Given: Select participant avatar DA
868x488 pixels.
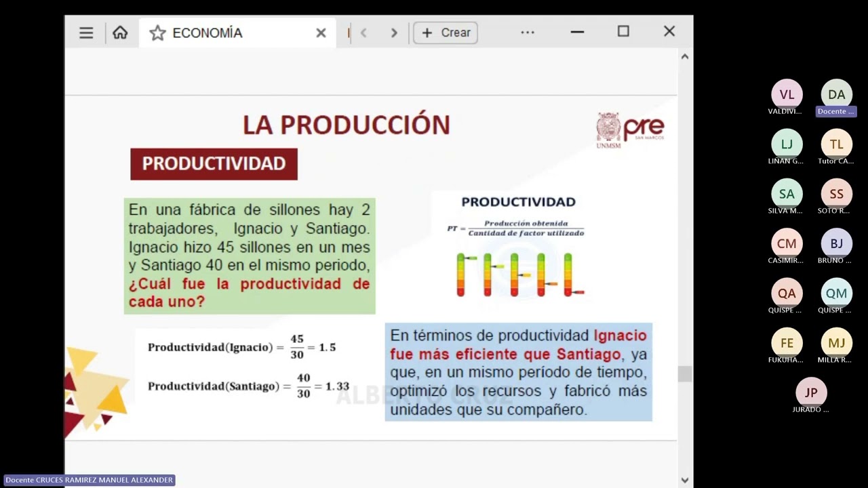Looking at the screenshot, I should click(x=837, y=94).
